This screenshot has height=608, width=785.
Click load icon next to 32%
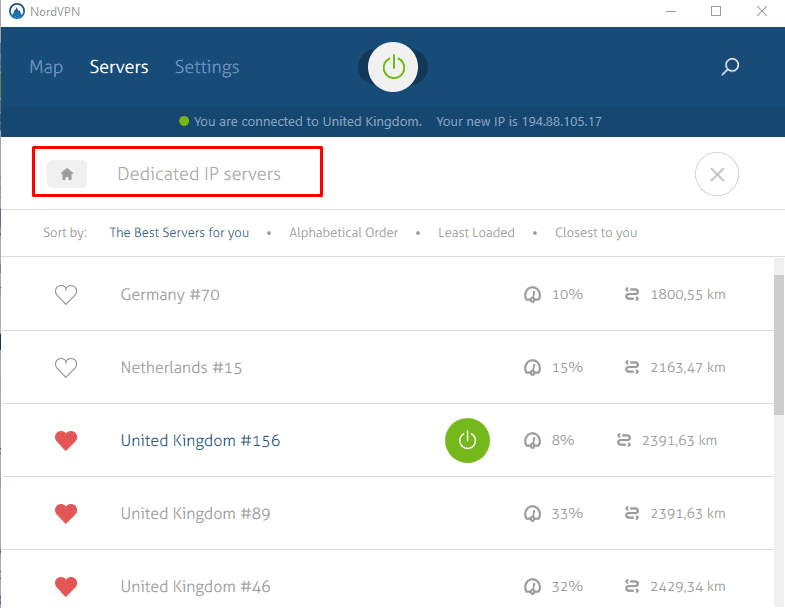point(532,586)
